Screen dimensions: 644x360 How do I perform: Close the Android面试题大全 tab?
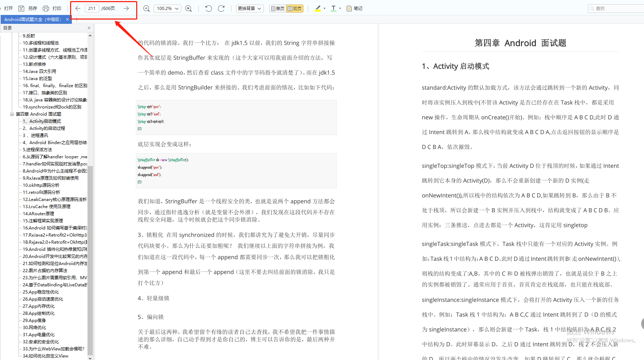point(67,20)
